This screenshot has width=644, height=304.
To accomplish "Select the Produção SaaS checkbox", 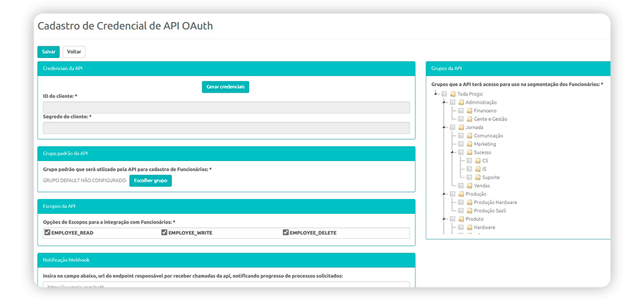I will [x=460, y=211].
